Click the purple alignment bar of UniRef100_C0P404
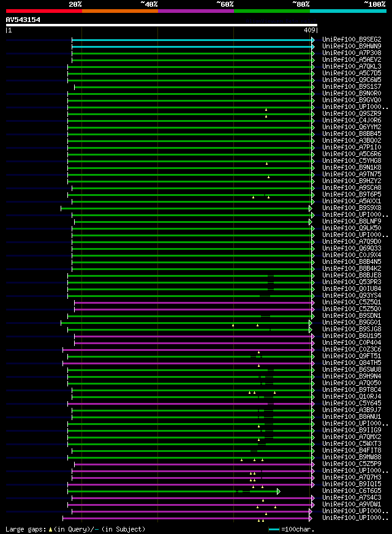Screen dimensions: 392x534 click(x=193, y=344)
